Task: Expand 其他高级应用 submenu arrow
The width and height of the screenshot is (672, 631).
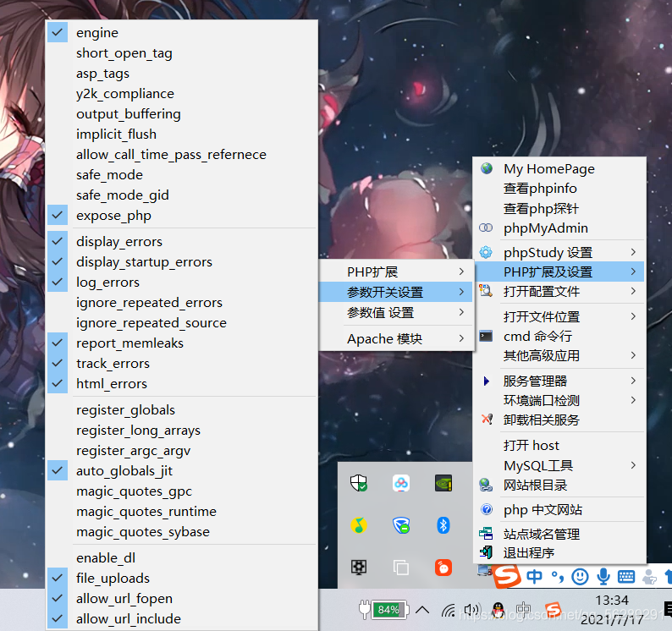Action: point(633,355)
